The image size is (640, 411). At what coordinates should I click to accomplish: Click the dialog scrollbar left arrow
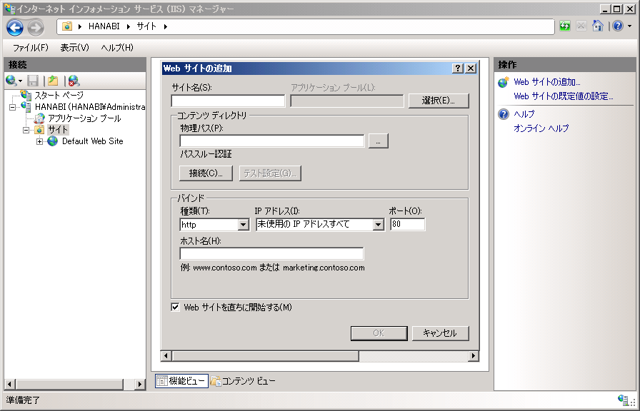pyautogui.click(x=166, y=356)
